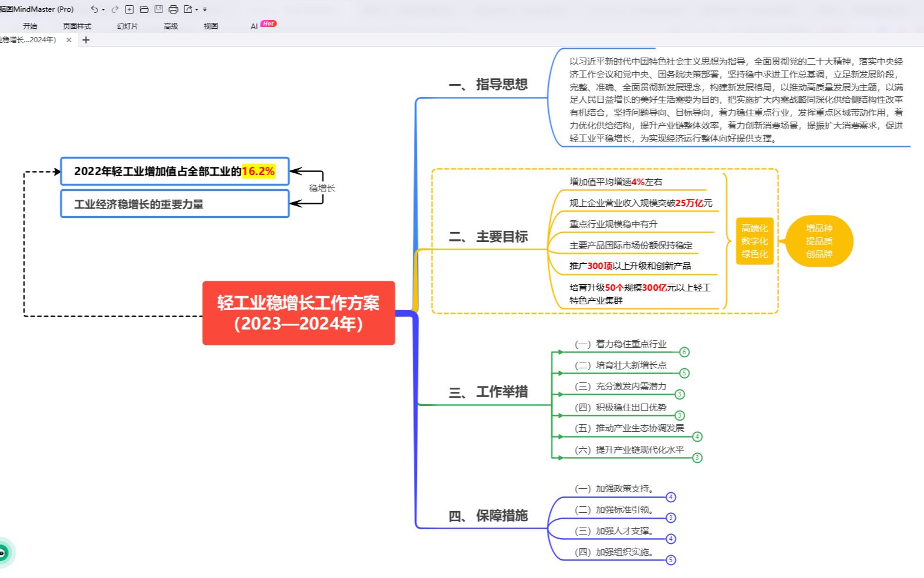Expand (四) 积极稳住出口优势 via circle 3
This screenshot has height=578, width=924.
point(680,416)
